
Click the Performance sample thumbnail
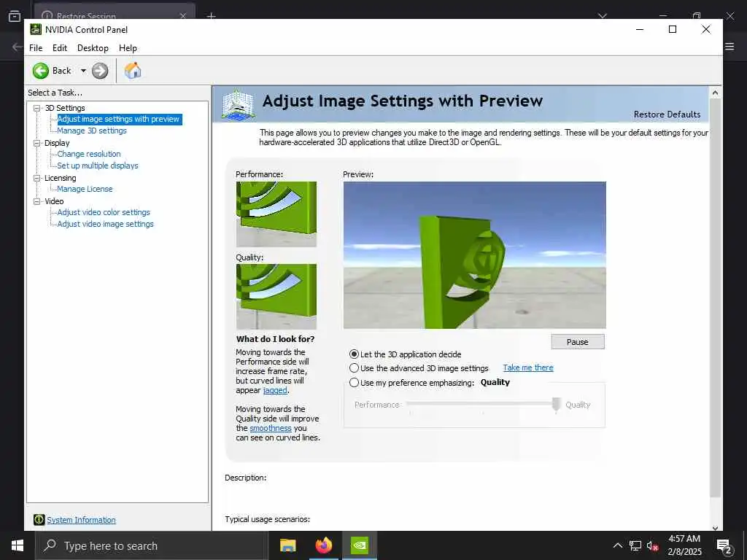[x=276, y=214]
